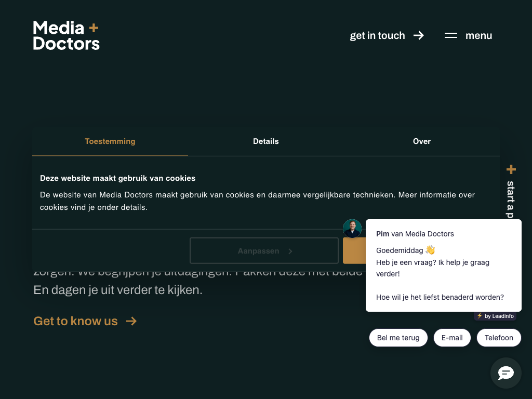The width and height of the screenshot is (532, 399).
Task: Open the chat launcher bubble icon
Action: click(506, 373)
